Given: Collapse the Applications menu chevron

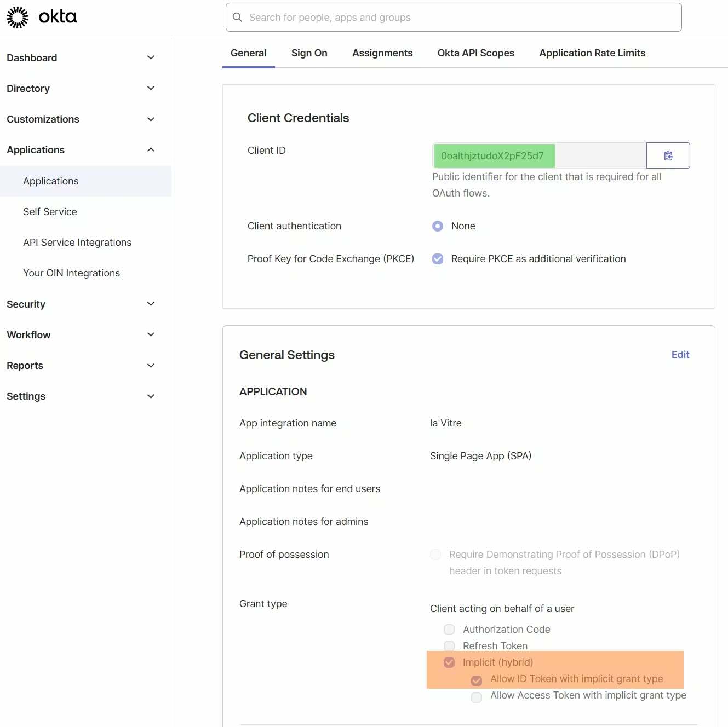Looking at the screenshot, I should 151,149.
